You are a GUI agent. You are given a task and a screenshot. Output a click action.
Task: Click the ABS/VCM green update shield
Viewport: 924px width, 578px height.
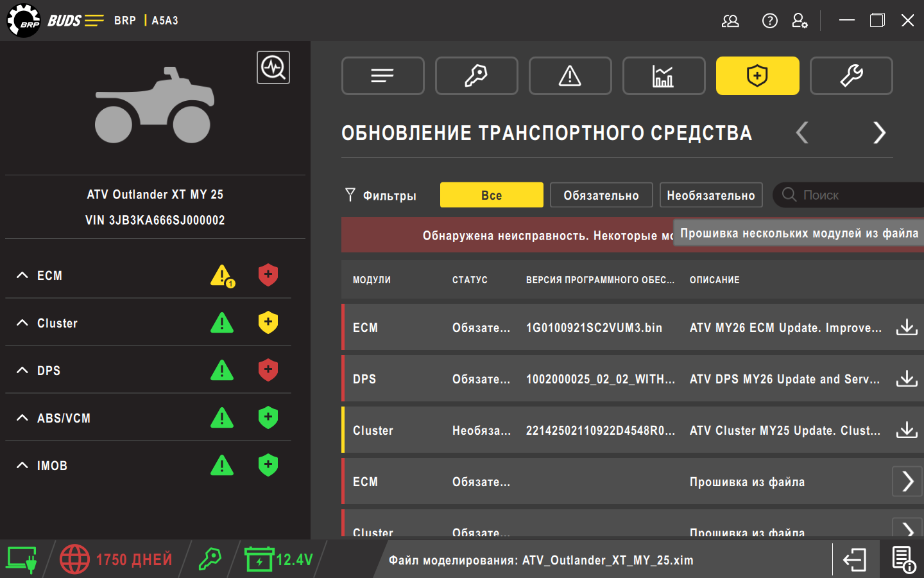(268, 417)
